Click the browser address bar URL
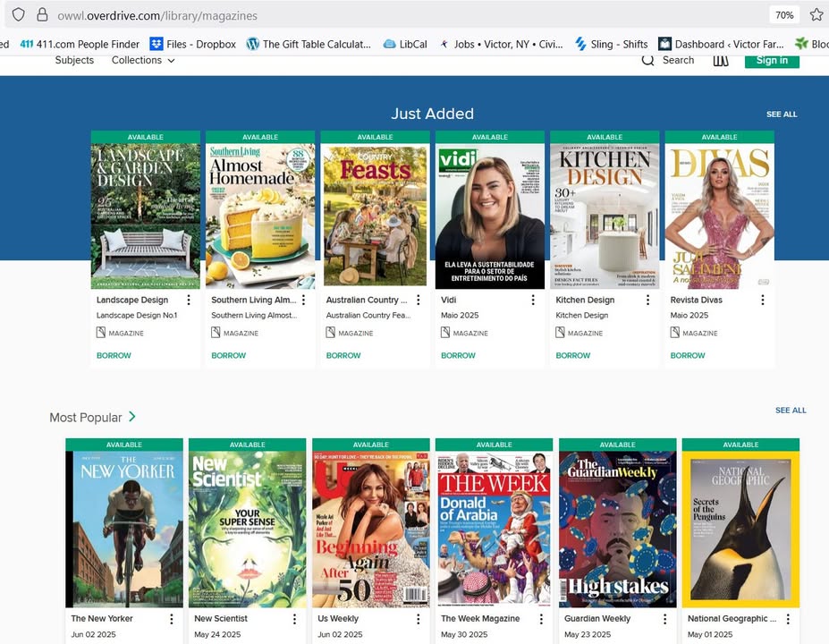 157,16
